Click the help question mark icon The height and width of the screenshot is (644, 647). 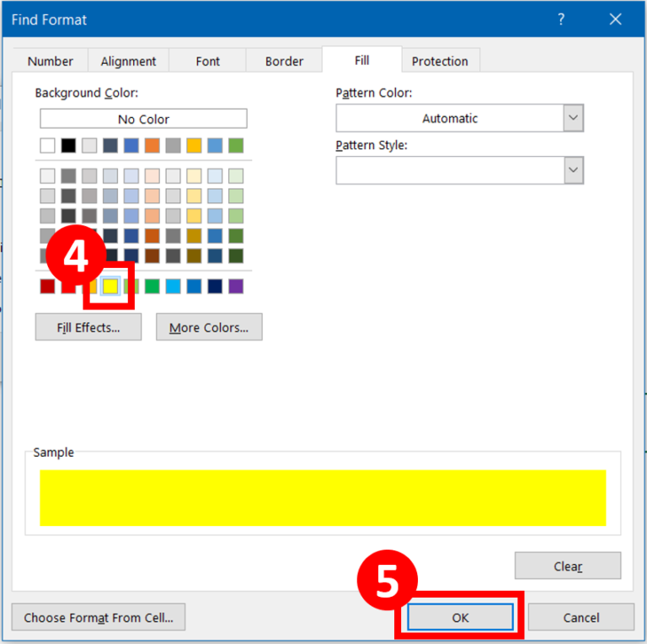[560, 19]
